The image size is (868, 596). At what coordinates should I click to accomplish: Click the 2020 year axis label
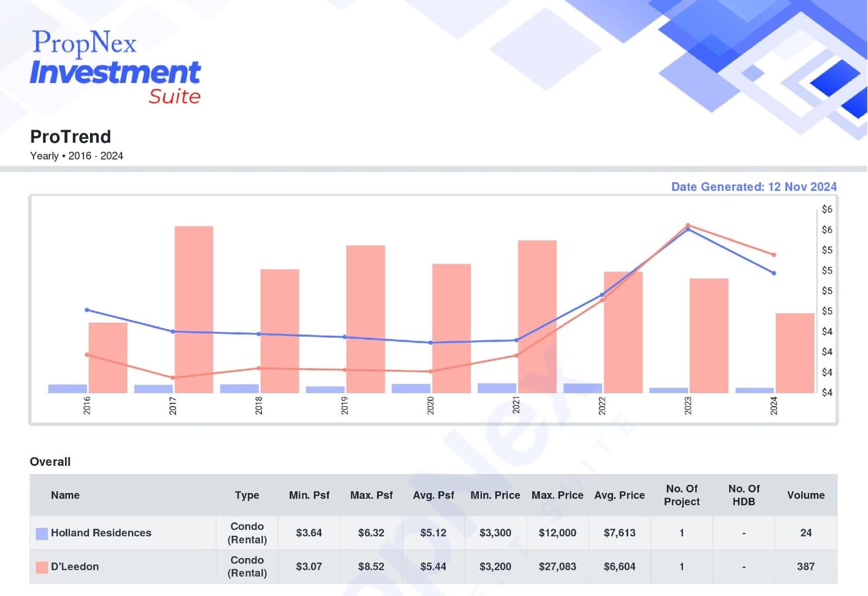[431, 406]
